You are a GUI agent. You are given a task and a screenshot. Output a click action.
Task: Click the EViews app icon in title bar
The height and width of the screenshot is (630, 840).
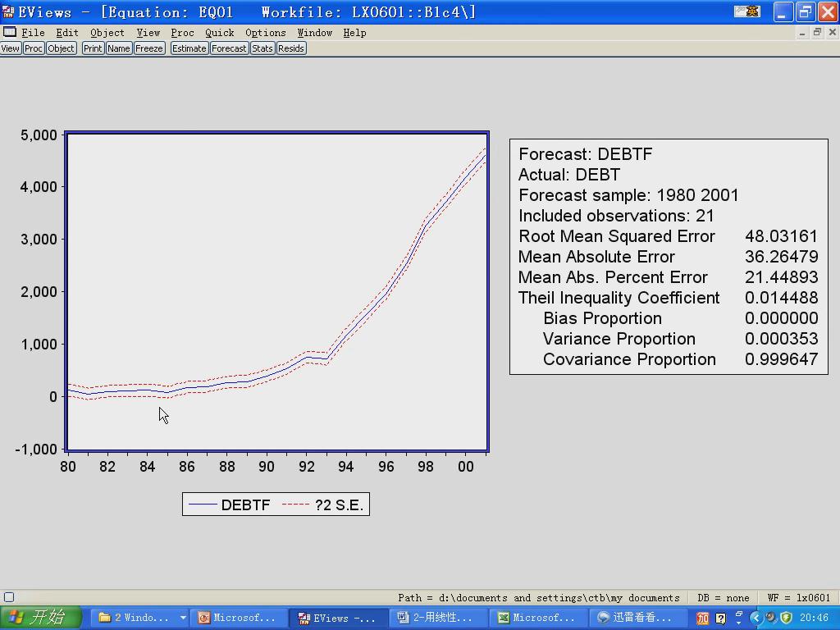pyautogui.click(x=8, y=11)
